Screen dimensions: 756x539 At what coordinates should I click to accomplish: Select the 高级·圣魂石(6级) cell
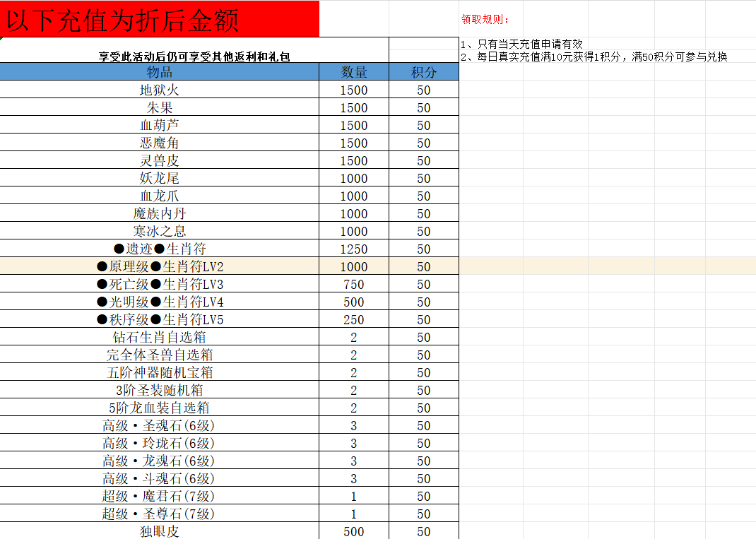click(x=159, y=425)
